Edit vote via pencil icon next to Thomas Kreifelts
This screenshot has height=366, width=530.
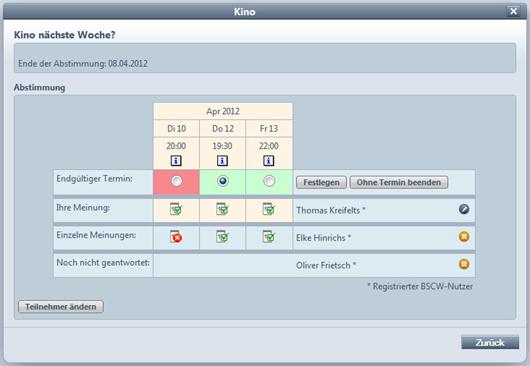click(x=464, y=209)
